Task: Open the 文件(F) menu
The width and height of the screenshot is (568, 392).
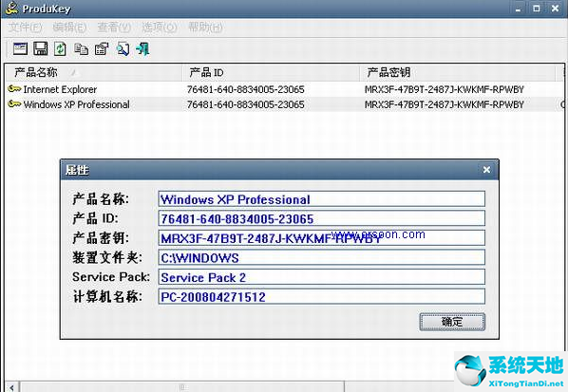Action: (x=25, y=28)
